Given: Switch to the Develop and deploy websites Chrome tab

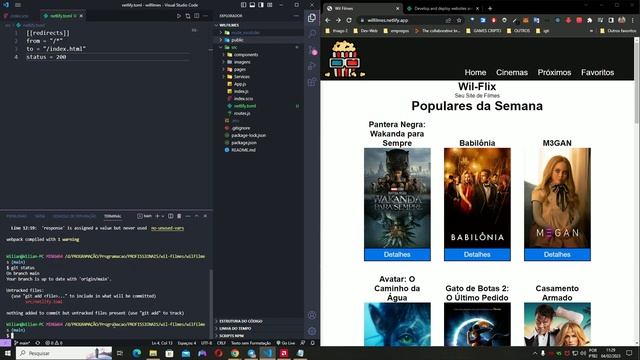Looking at the screenshot, I should (x=443, y=8).
